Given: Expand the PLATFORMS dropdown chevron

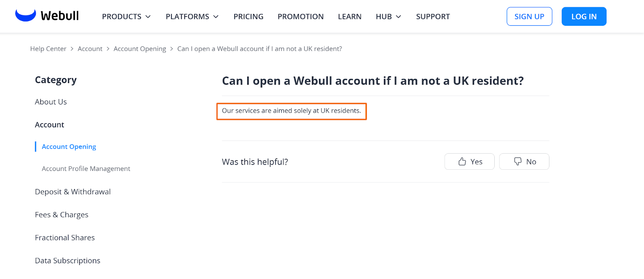Looking at the screenshot, I should [216, 17].
